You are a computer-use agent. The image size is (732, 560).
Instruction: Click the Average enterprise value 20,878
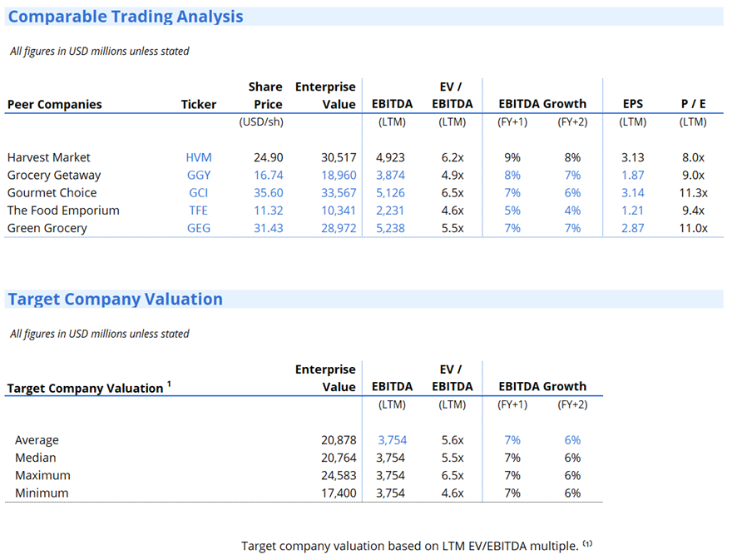(x=339, y=440)
